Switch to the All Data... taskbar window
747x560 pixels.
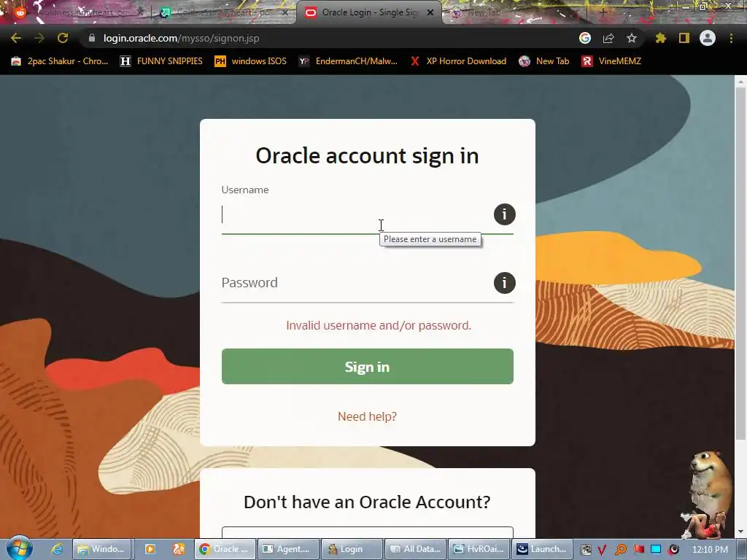415,549
